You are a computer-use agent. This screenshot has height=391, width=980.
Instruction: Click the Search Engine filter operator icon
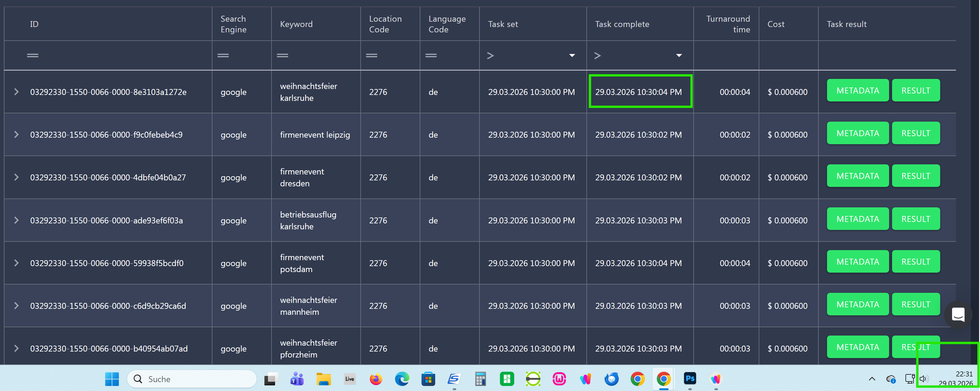[223, 55]
